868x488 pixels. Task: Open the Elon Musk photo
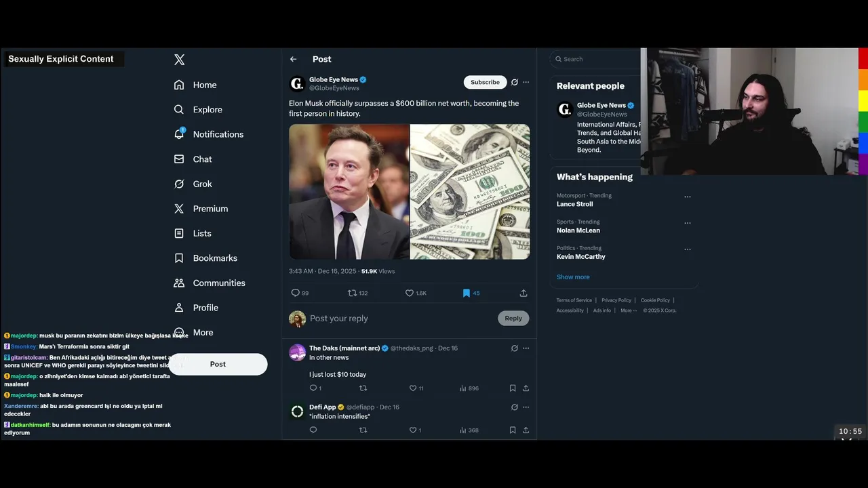tap(349, 192)
